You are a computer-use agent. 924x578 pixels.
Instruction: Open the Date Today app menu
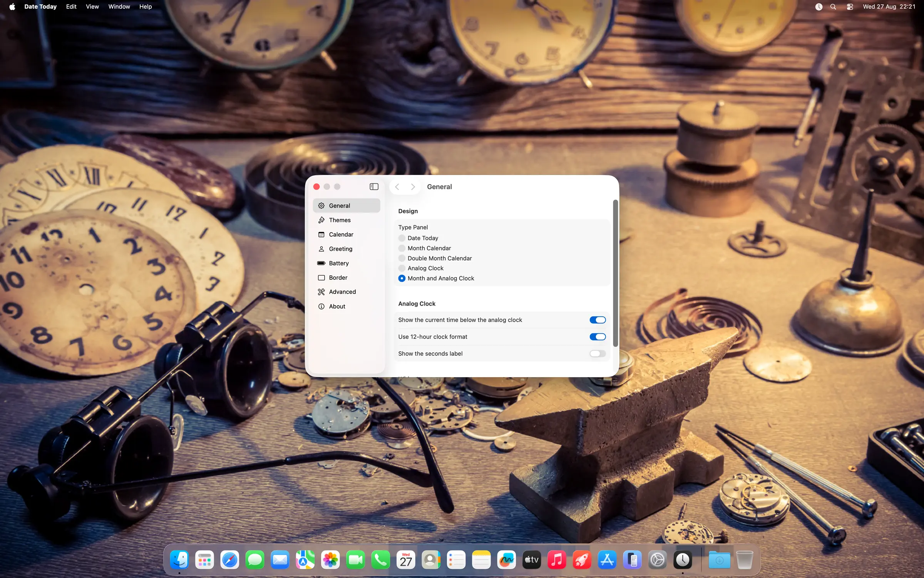click(40, 7)
